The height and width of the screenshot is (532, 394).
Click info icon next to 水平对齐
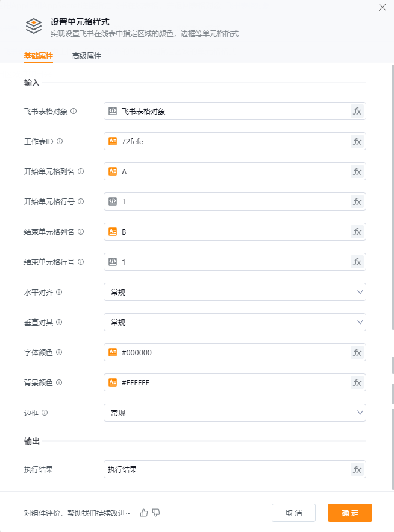click(x=59, y=292)
